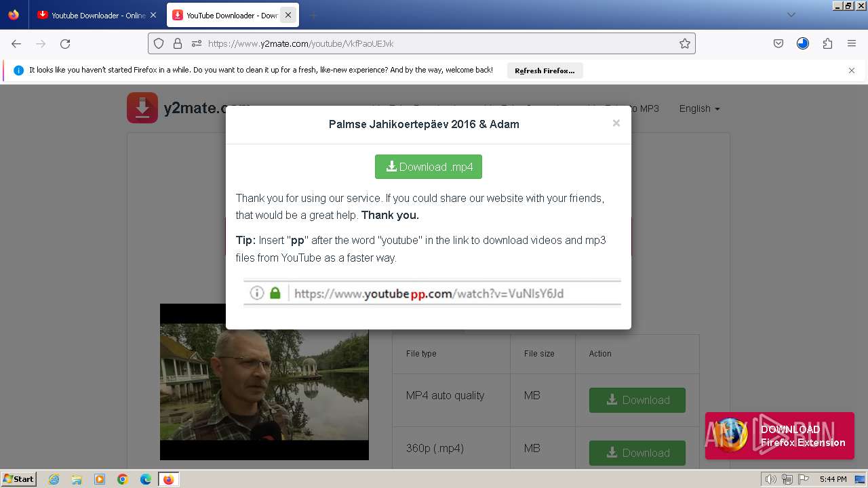Click the network tray icon
Screen dimensions: 868x488
pos(787,479)
